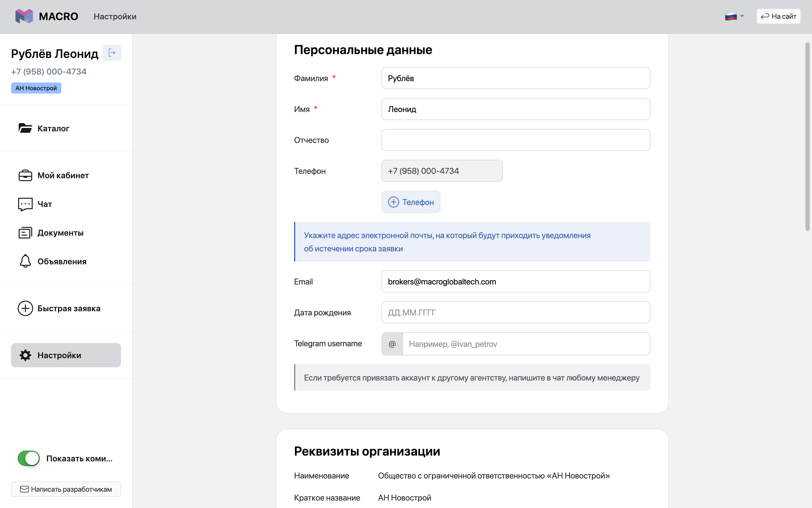Click the plus icon in Телефон button
The height and width of the screenshot is (508, 812).
click(393, 202)
